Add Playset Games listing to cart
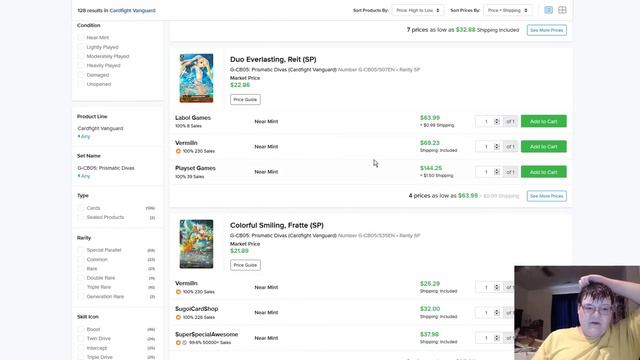Screen dimensions: 640x360 pyautogui.click(x=544, y=172)
